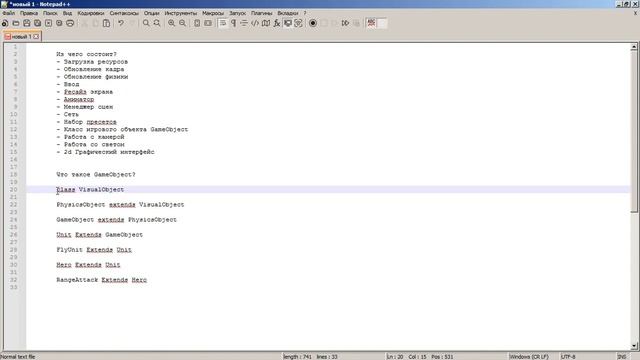Create a new document with New icon

pyautogui.click(x=5, y=23)
